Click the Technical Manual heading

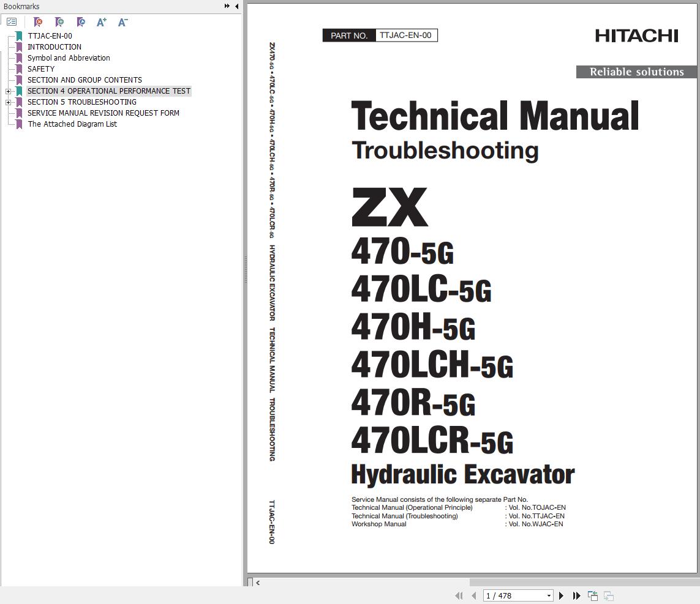[x=495, y=116]
